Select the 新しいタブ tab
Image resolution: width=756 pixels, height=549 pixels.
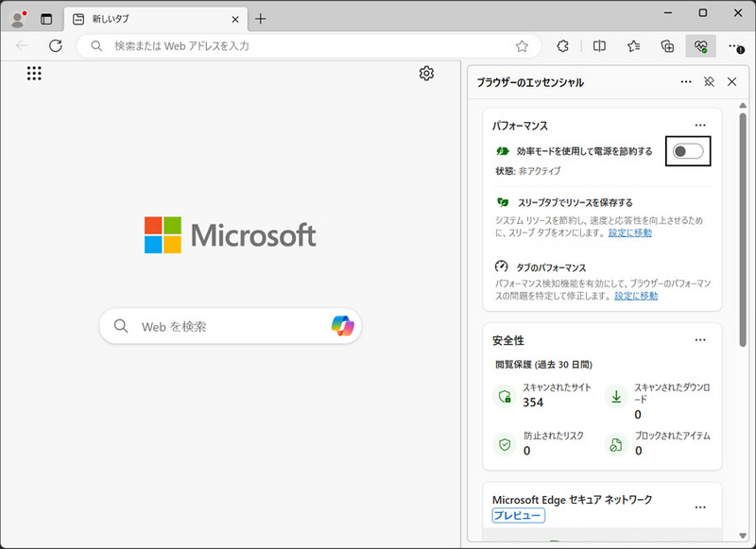(155, 19)
